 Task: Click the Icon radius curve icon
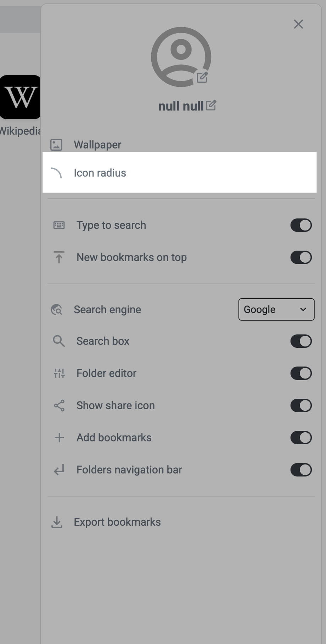(x=57, y=173)
